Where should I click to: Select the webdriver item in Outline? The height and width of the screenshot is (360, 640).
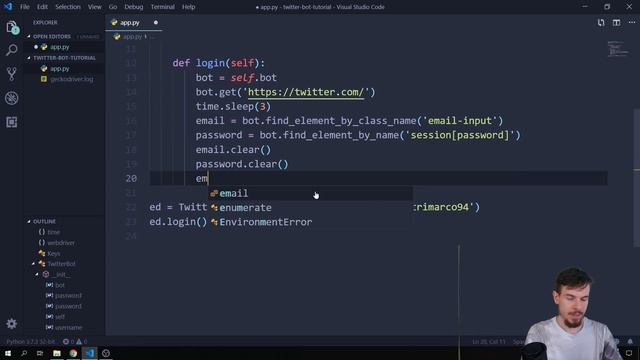coord(61,243)
